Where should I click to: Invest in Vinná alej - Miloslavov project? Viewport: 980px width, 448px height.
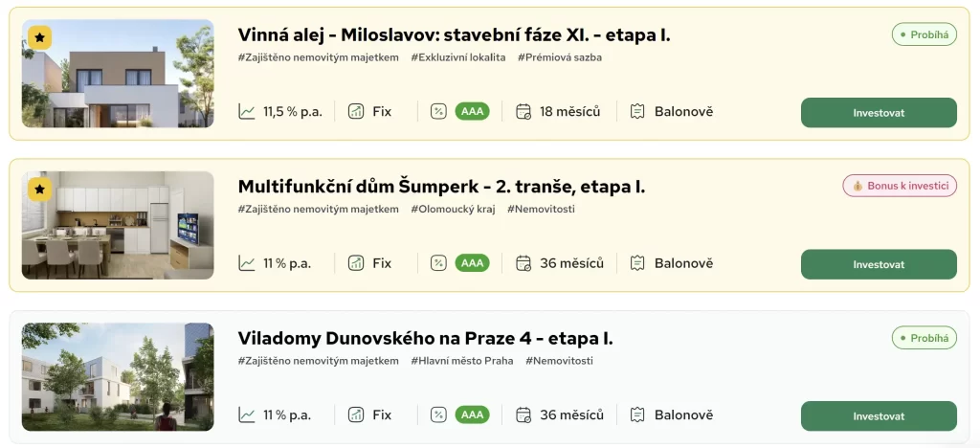pos(879,112)
